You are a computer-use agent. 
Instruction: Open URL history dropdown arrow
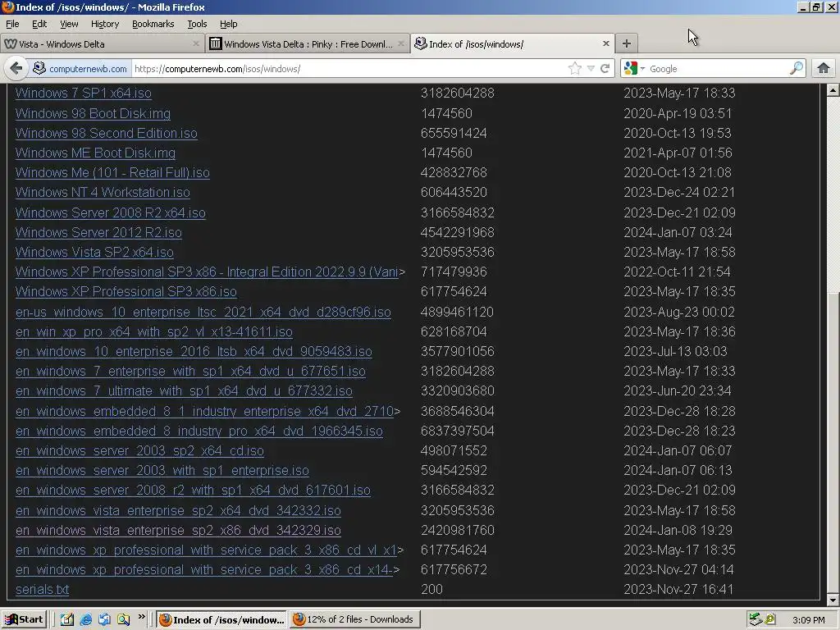point(591,69)
